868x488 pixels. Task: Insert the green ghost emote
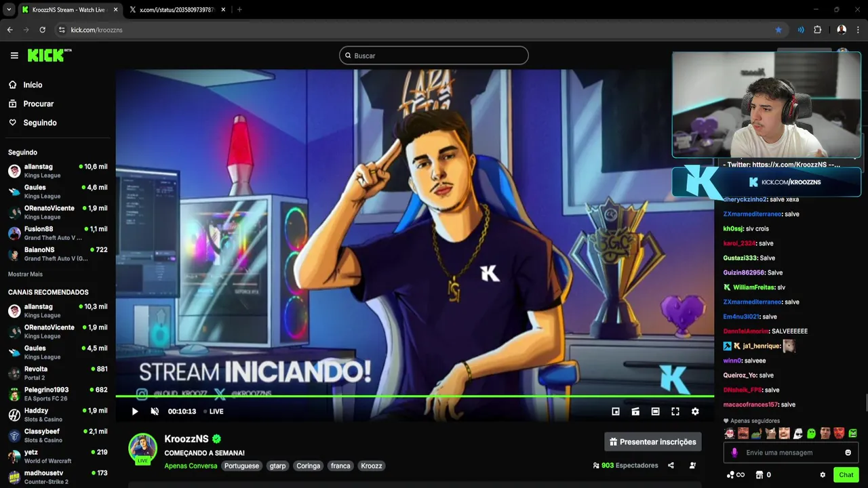[812, 434]
